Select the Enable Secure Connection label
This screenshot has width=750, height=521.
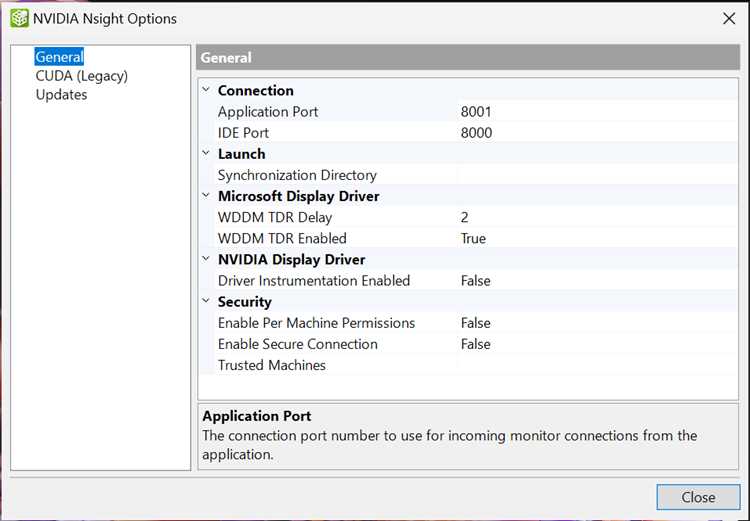(298, 344)
